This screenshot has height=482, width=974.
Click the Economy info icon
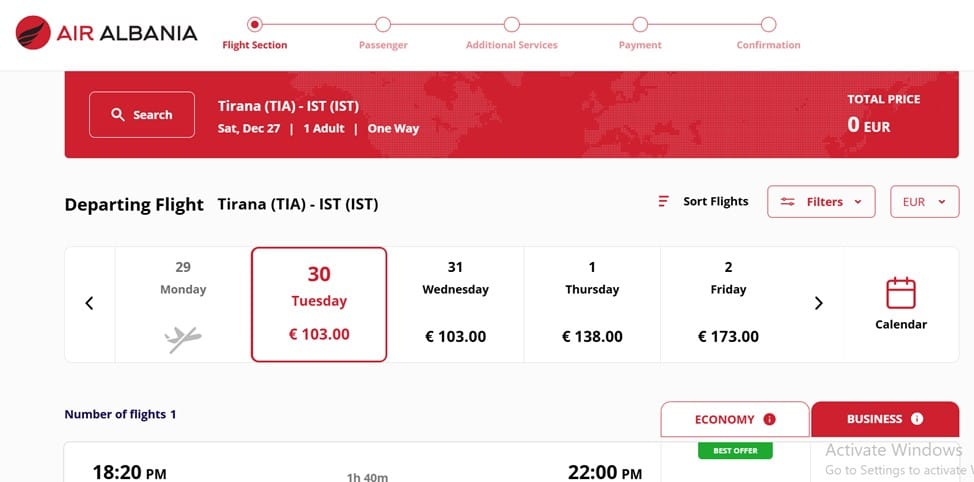[x=769, y=420]
